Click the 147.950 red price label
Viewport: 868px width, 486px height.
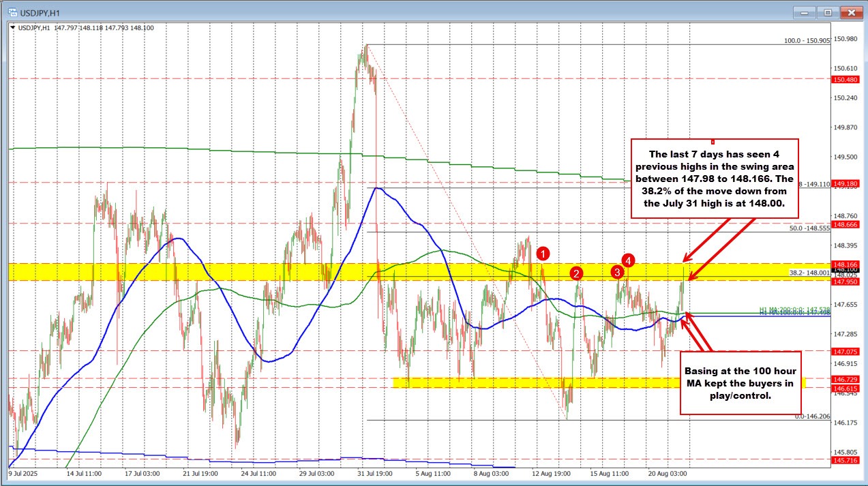point(848,281)
